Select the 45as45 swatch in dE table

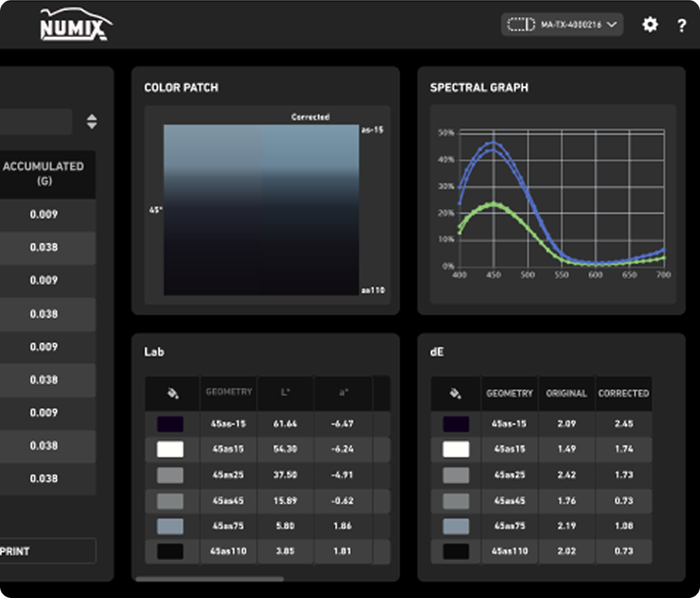click(x=456, y=501)
